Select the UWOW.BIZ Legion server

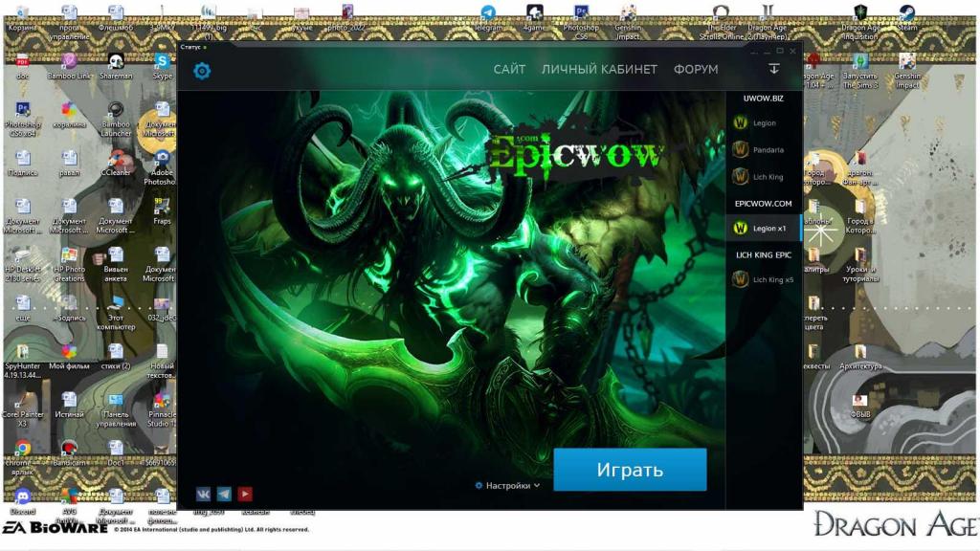(x=763, y=123)
